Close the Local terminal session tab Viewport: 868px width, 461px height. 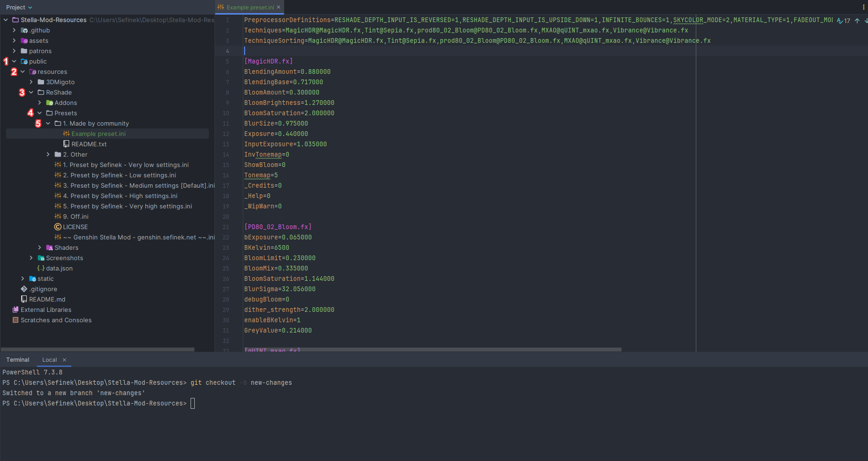tap(64, 359)
